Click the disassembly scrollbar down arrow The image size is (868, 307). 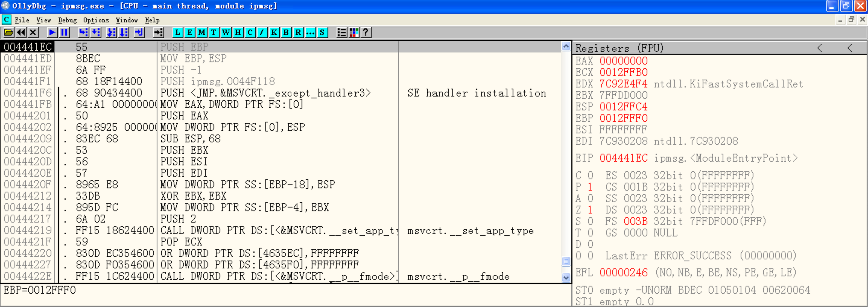coord(566,277)
